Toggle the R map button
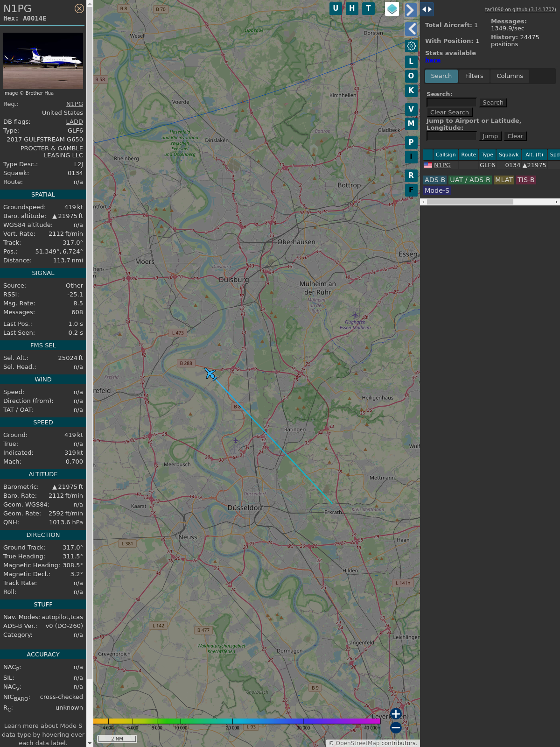This screenshot has width=560, height=747. [x=411, y=176]
